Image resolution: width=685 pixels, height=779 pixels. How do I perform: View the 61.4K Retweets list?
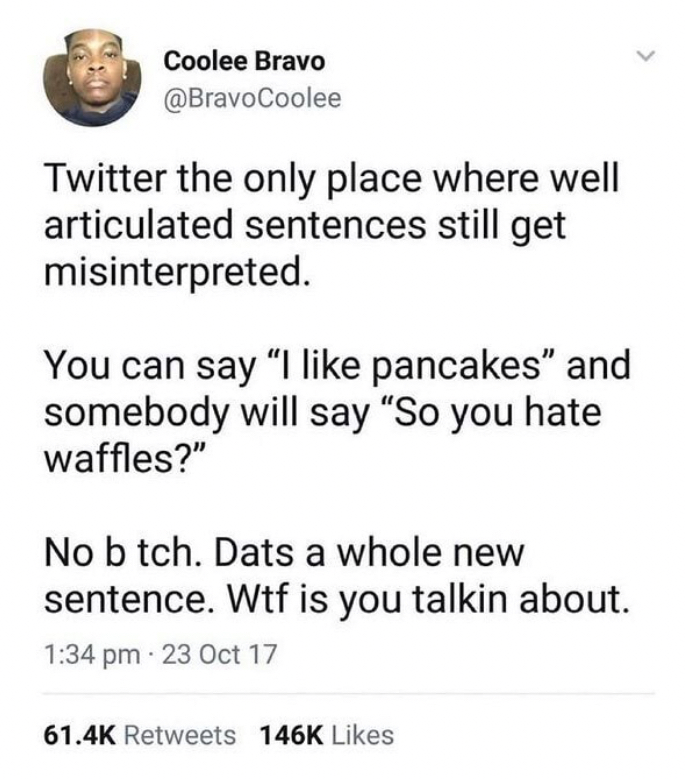click(141, 736)
